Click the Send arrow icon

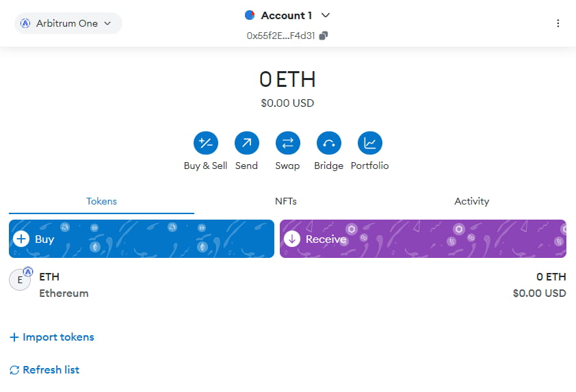coord(246,143)
